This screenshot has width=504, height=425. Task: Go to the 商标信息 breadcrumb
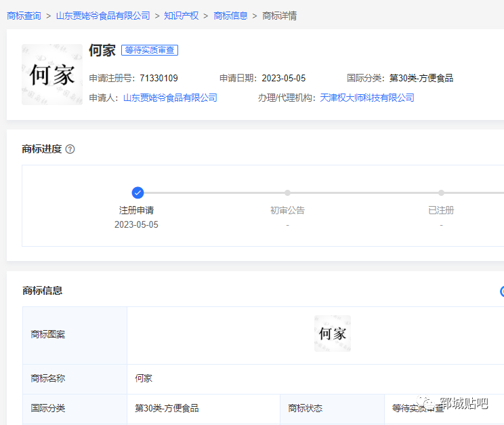coord(230,16)
